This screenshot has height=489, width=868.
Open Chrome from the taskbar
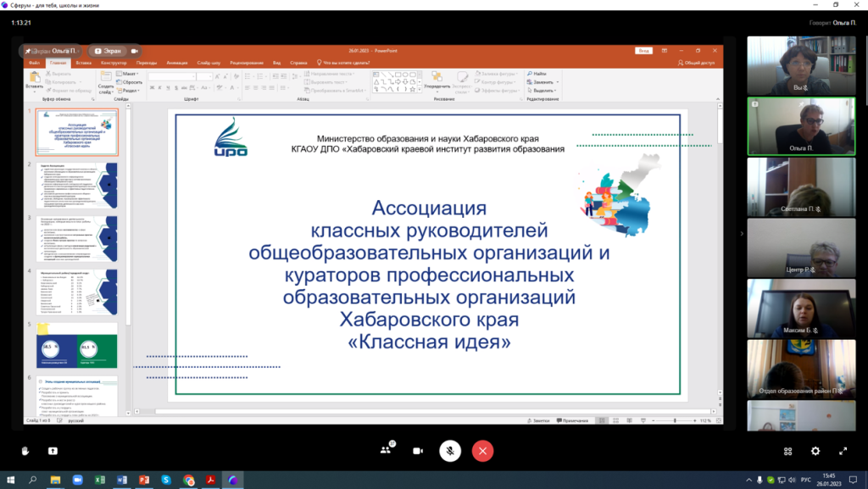click(x=189, y=480)
